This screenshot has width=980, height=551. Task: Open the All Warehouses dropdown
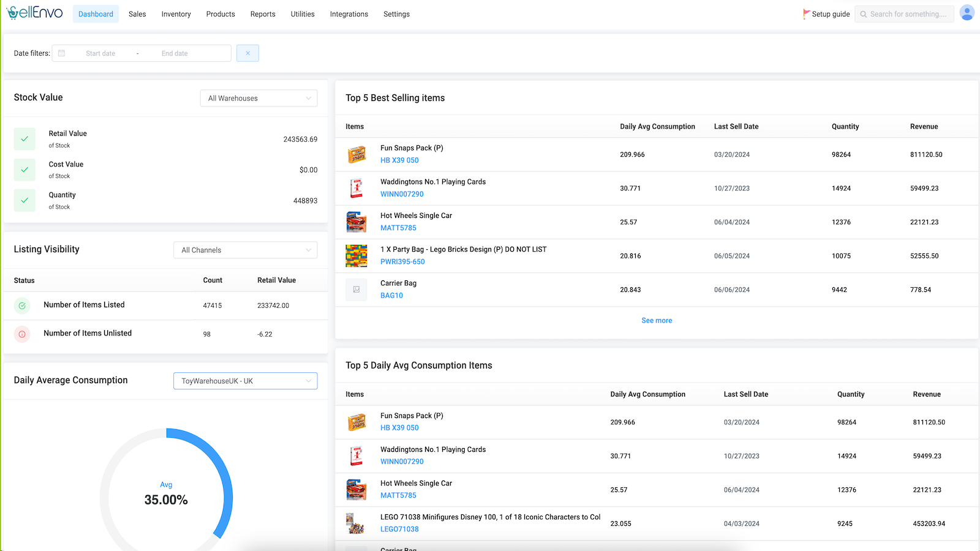258,98
